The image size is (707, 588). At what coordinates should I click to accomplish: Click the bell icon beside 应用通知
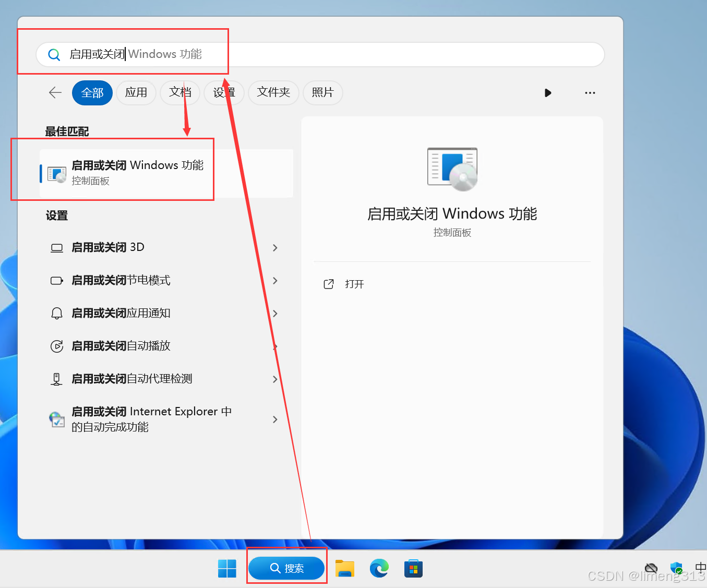click(x=57, y=313)
